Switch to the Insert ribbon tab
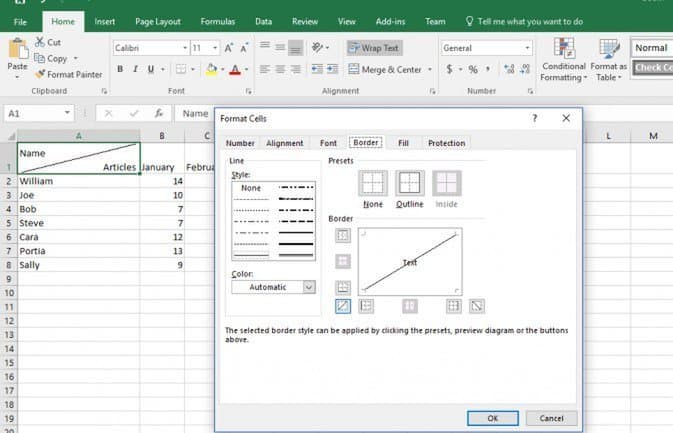This screenshot has height=433, width=673. tap(105, 21)
